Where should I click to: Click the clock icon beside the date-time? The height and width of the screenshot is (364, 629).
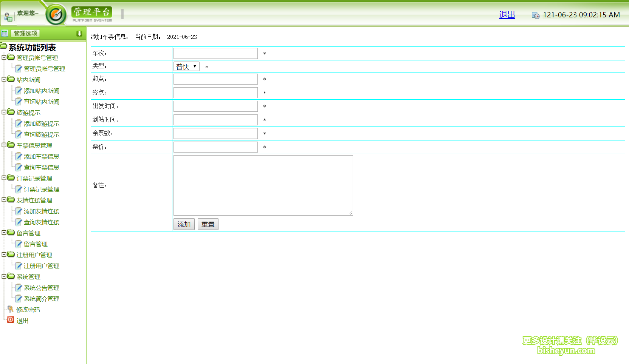[535, 15]
